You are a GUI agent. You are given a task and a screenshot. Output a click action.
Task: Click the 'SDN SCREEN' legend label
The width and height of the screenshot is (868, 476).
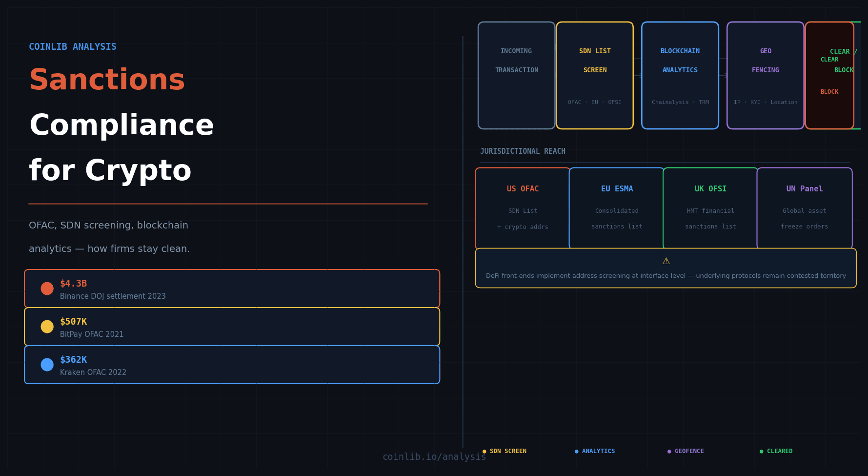(508, 452)
